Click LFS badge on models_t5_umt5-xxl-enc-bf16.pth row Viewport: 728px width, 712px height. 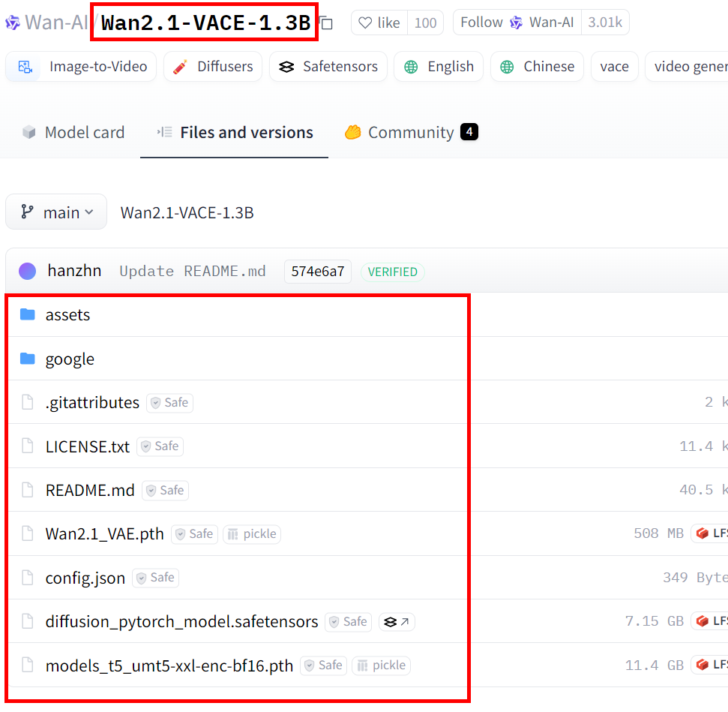[710, 665]
